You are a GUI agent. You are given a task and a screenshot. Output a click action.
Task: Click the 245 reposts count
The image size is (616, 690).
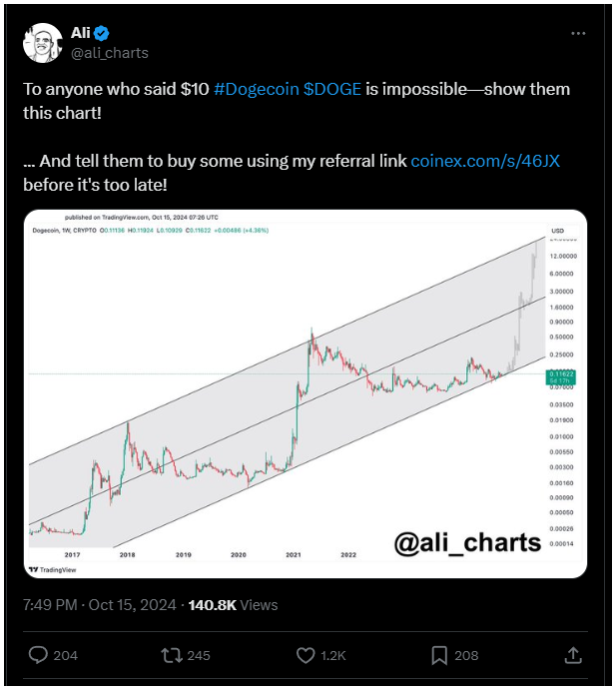199,656
